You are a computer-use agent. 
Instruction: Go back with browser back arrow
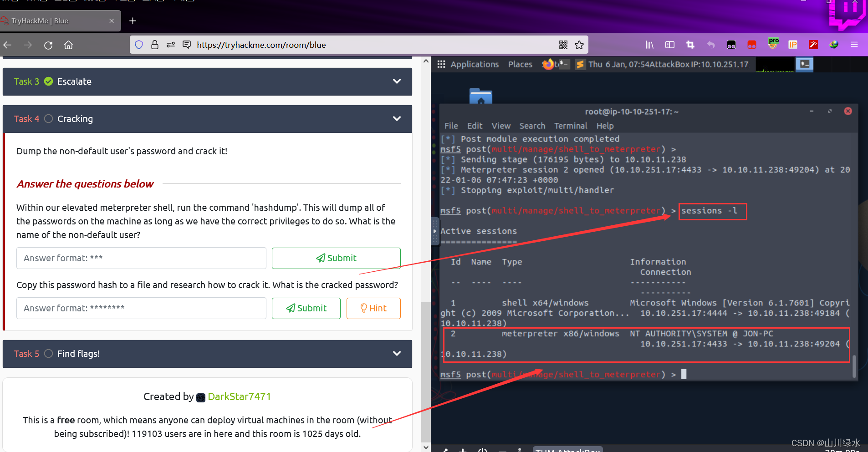point(8,45)
